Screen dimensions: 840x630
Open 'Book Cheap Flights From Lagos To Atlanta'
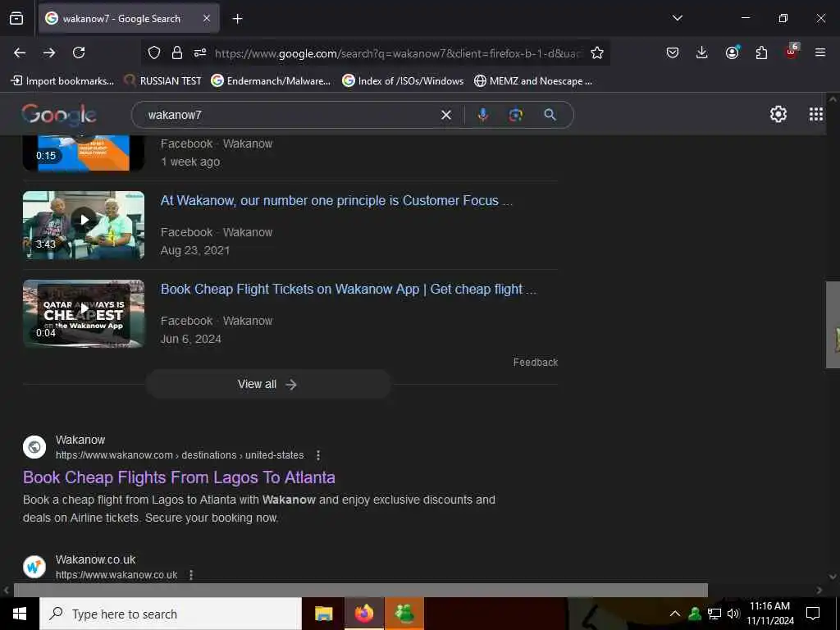tap(179, 477)
